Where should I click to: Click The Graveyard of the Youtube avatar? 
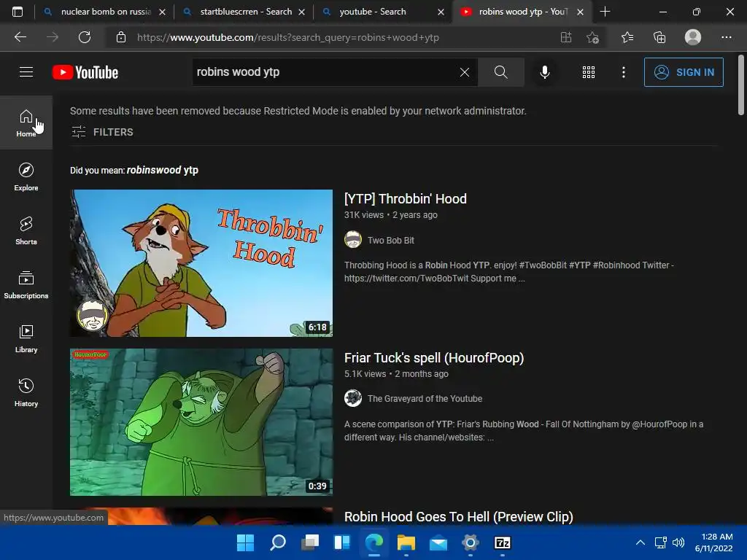(x=353, y=398)
